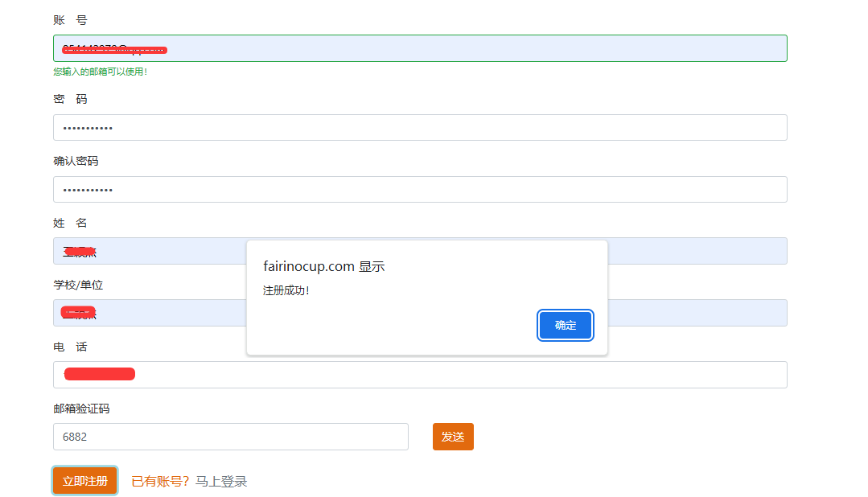Click the 账号 field label
Screen dimensions: 868x497
coord(70,19)
